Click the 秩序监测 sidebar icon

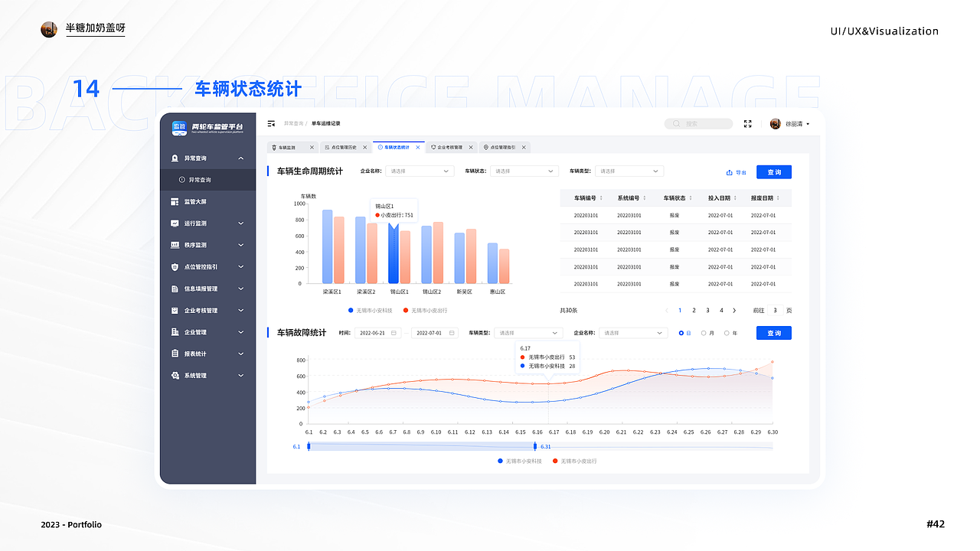(175, 245)
